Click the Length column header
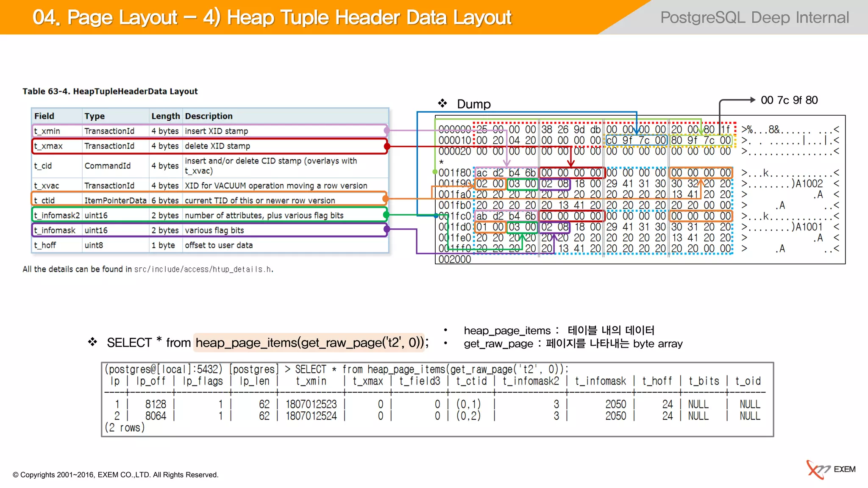 pos(165,116)
